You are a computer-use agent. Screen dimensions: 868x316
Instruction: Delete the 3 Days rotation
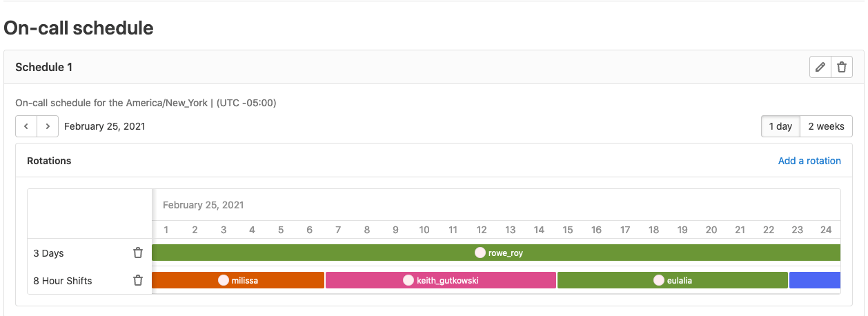(x=138, y=253)
